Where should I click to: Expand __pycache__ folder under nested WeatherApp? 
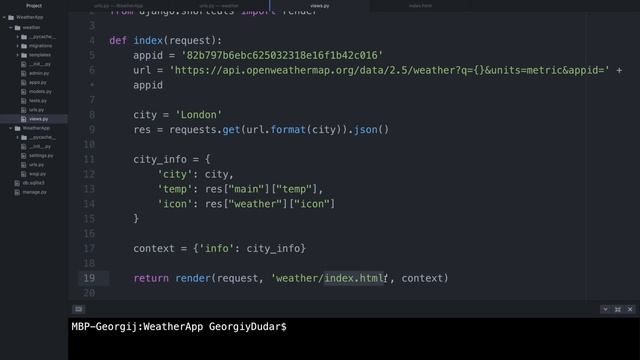coord(18,138)
